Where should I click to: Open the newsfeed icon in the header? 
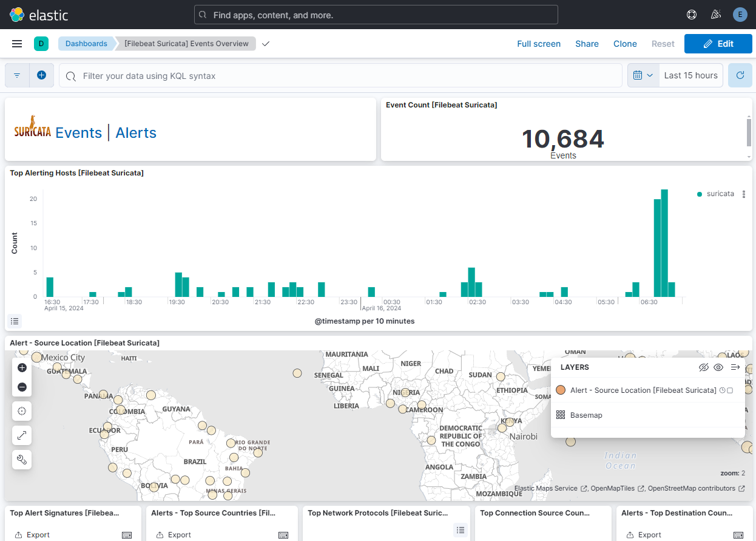click(x=715, y=15)
